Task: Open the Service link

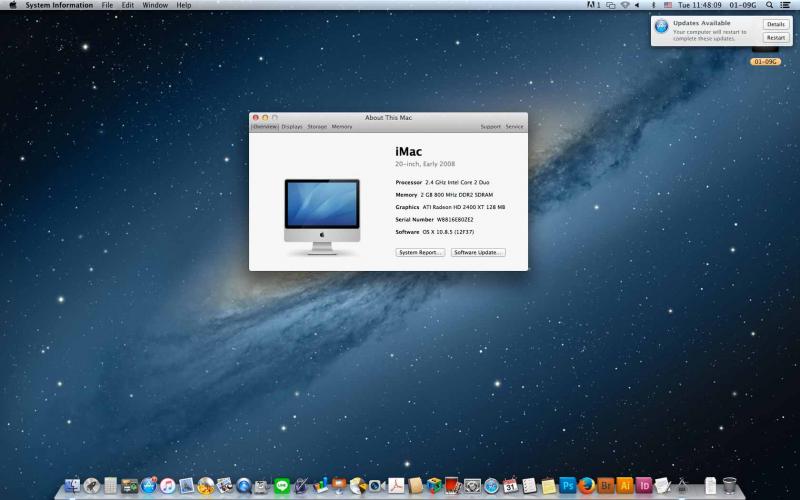Action: (x=514, y=127)
